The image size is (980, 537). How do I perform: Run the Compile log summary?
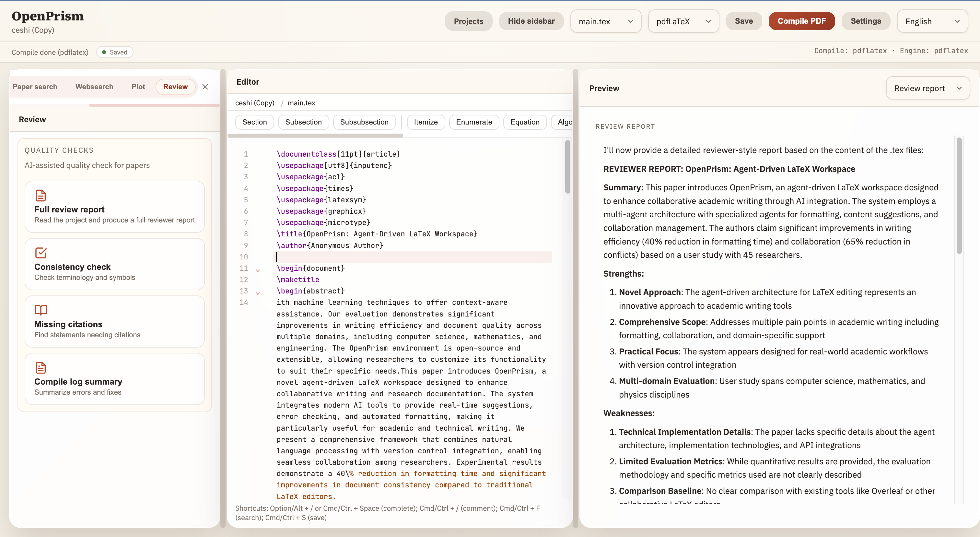pyautogui.click(x=114, y=379)
